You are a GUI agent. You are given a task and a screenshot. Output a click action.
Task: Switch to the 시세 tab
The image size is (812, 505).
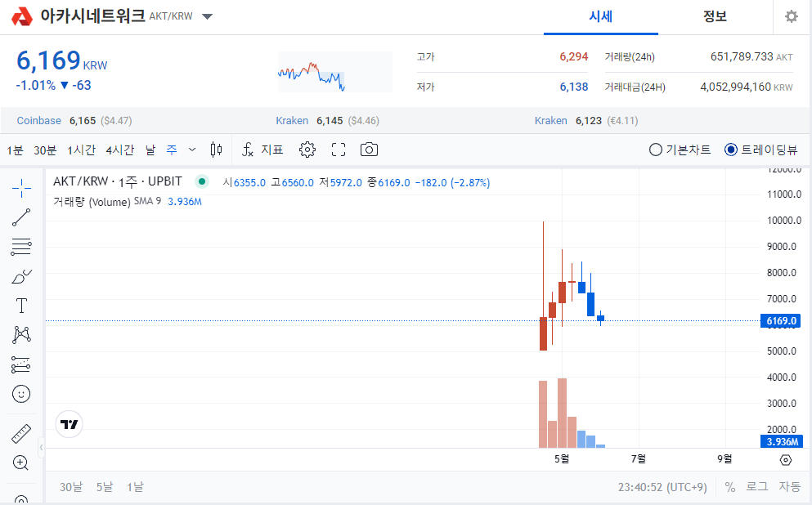[601, 16]
